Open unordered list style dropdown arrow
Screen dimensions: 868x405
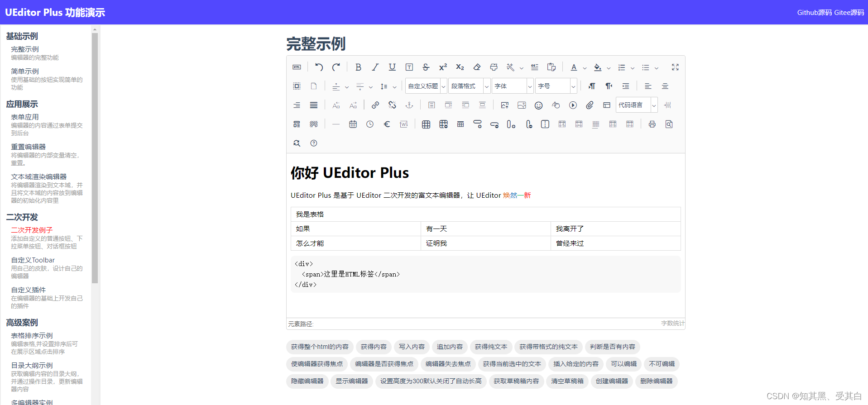pyautogui.click(x=657, y=68)
